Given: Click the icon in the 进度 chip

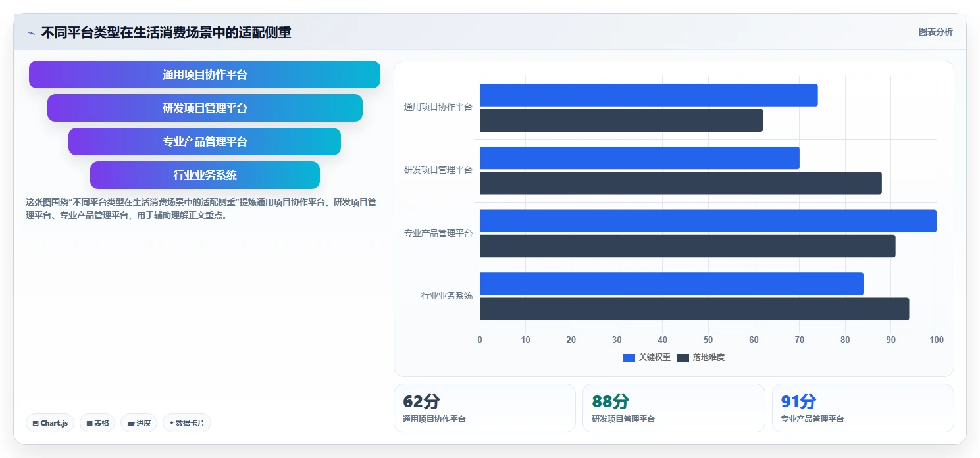Looking at the screenshot, I should [131, 423].
